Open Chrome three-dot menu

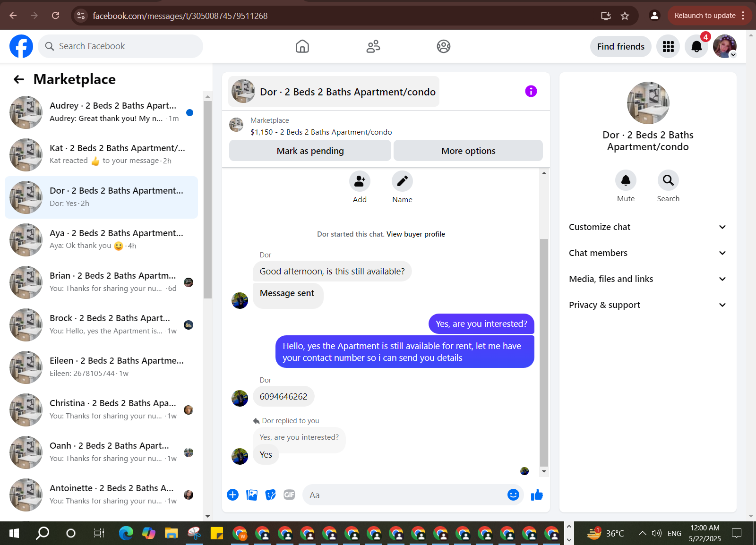point(743,16)
